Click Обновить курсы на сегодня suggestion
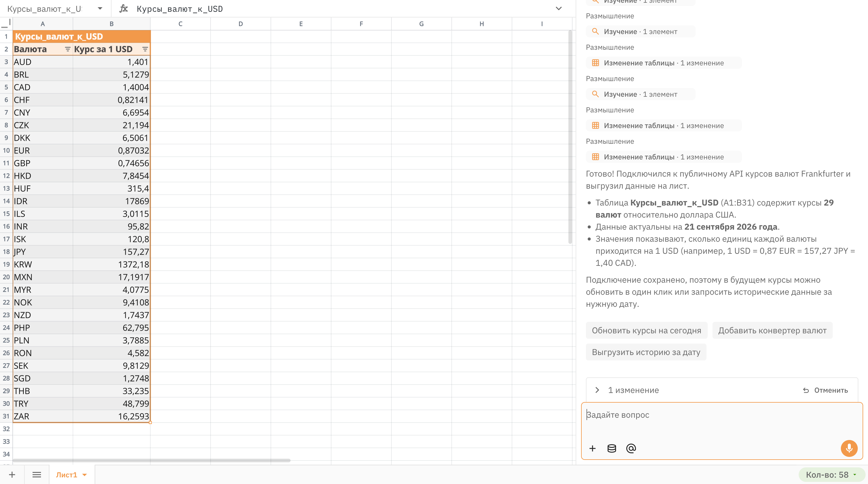This screenshot has height=484, width=868. point(646,330)
